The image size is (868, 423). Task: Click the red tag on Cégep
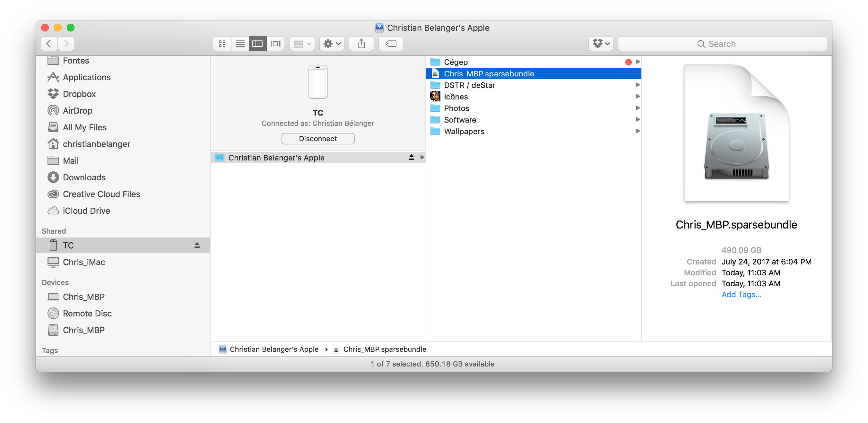628,62
